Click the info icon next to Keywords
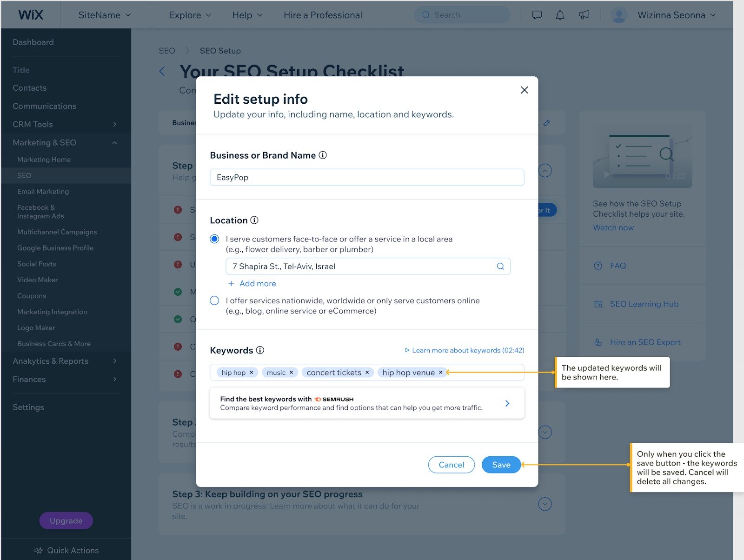 [260, 350]
